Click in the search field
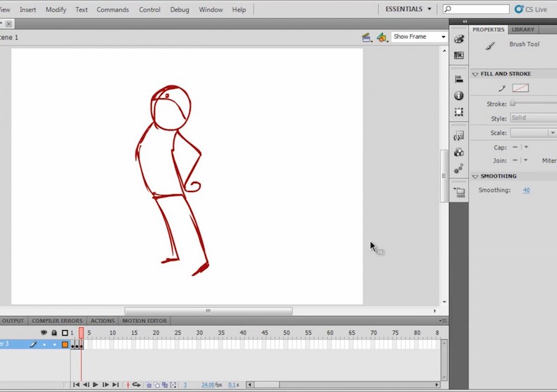Screen dimensions: 557x392 coord(479,10)
